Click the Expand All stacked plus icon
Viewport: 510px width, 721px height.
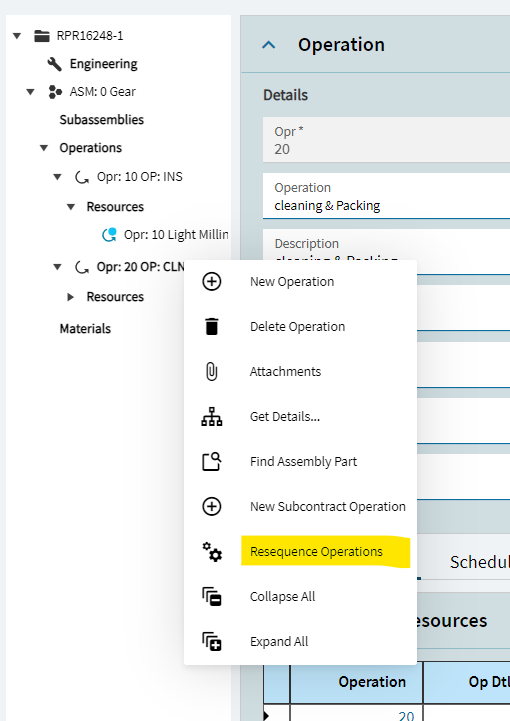point(212,641)
